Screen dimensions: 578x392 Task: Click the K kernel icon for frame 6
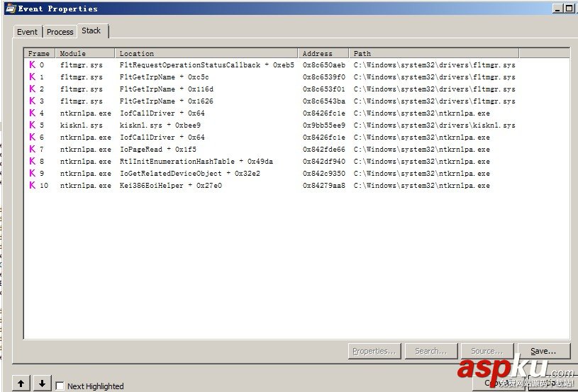(x=33, y=137)
